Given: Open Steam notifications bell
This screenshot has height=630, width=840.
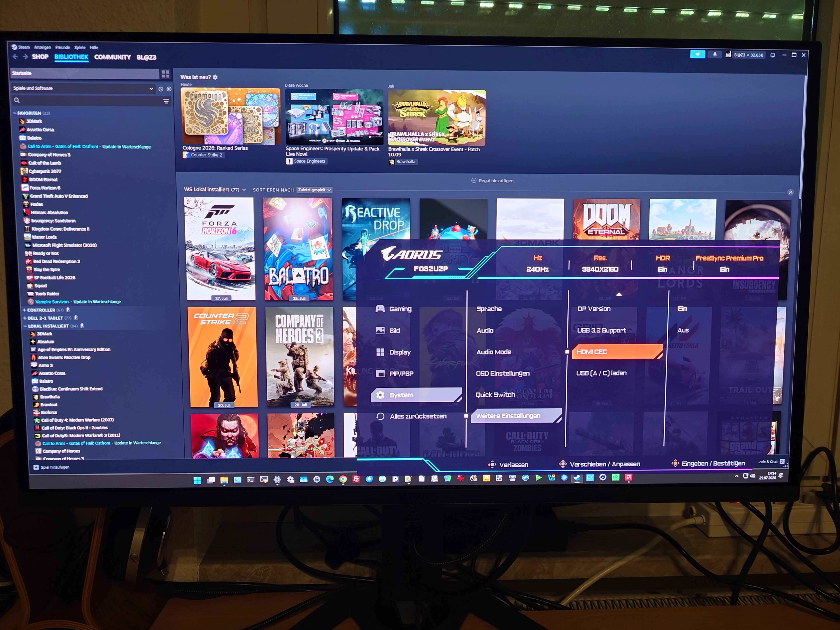Looking at the screenshot, I should (x=715, y=55).
